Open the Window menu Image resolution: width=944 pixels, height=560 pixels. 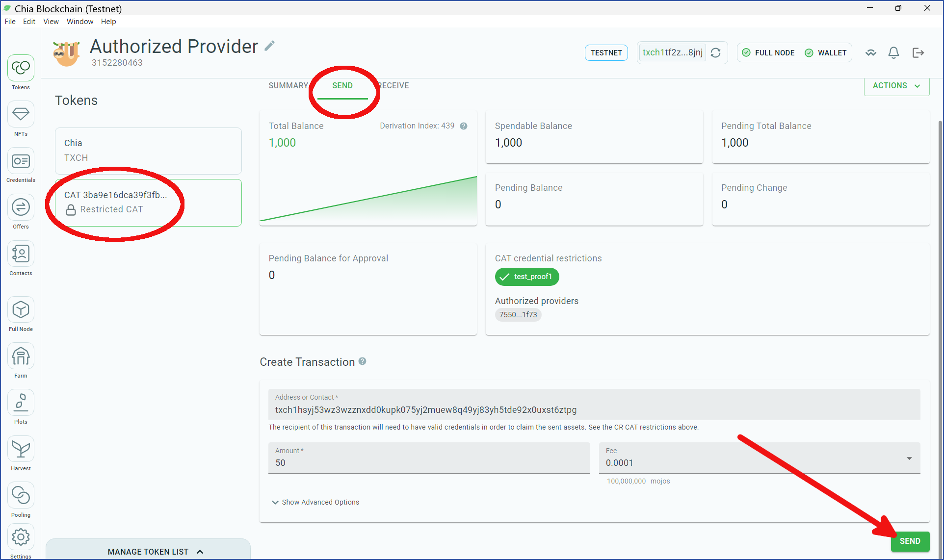(x=79, y=22)
